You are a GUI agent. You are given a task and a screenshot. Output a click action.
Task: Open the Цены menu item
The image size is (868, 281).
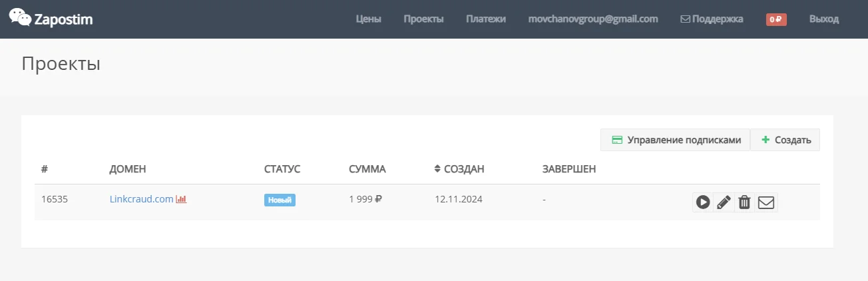click(x=368, y=19)
